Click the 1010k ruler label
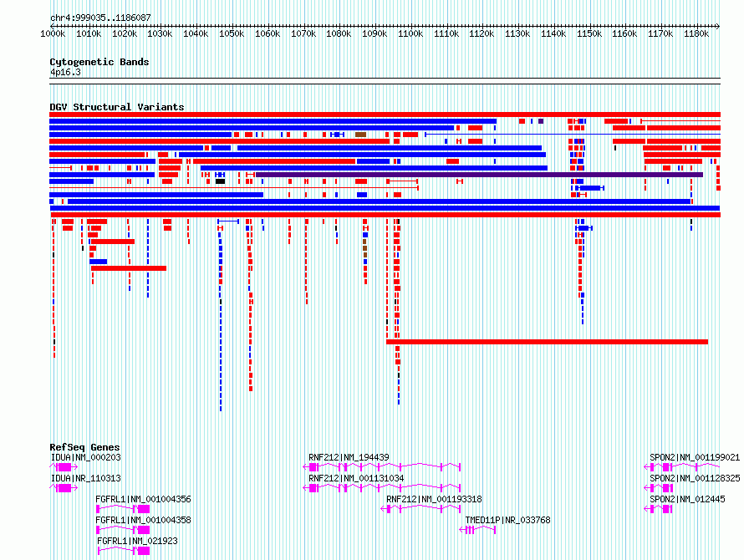This screenshot has height=560, width=744. pos(89,34)
